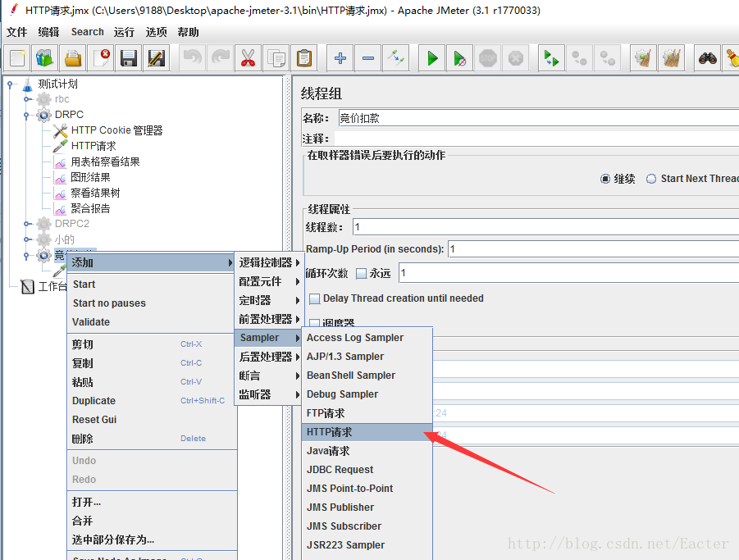Click the Shutdown toolbar icon

(x=516, y=58)
